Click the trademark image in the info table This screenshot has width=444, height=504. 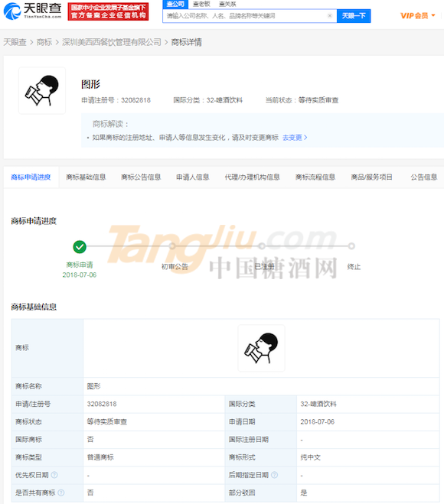point(261,348)
